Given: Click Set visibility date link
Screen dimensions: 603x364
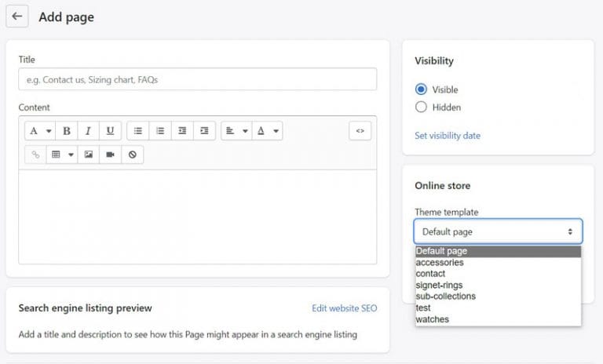Looking at the screenshot, I should [x=448, y=135].
